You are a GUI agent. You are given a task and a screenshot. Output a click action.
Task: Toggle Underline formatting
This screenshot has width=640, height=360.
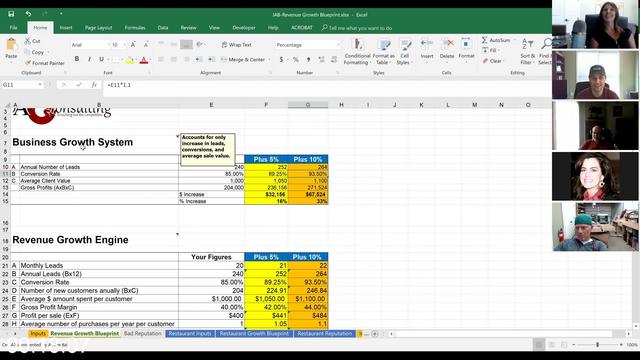pyautogui.click(x=101, y=59)
